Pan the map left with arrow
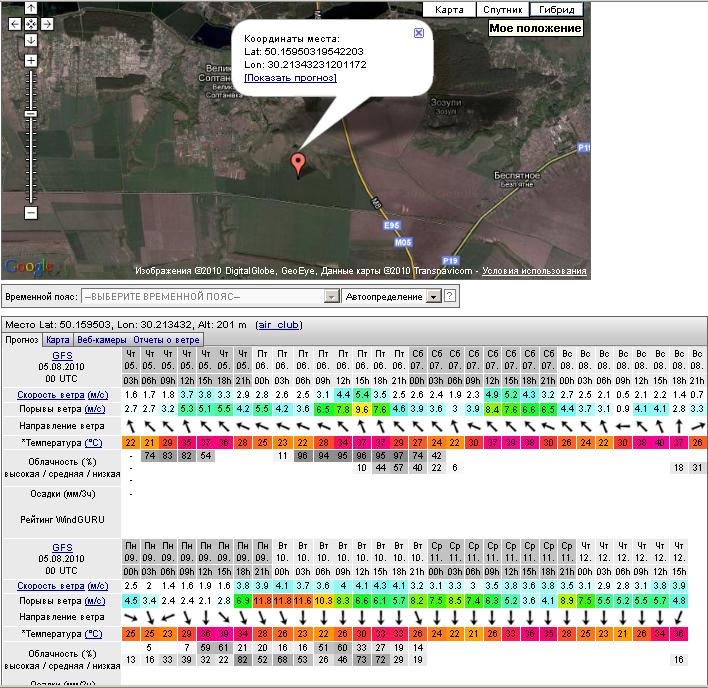The height and width of the screenshot is (688, 708). (14, 23)
